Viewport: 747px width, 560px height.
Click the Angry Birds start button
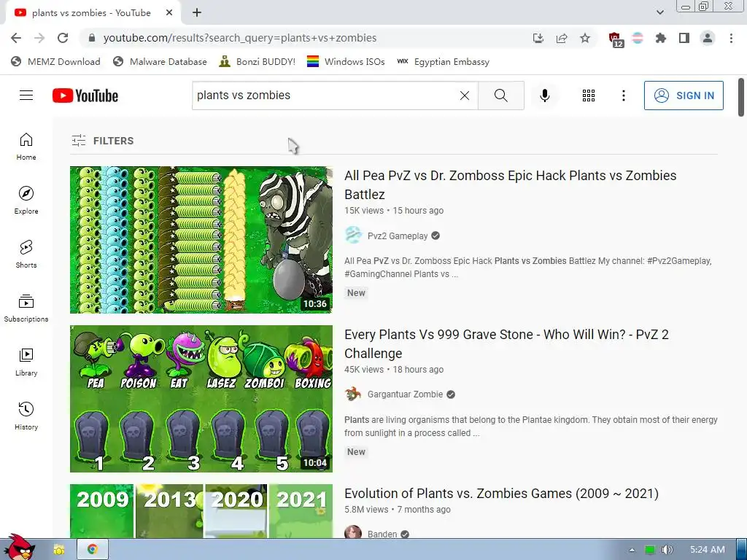(18, 548)
